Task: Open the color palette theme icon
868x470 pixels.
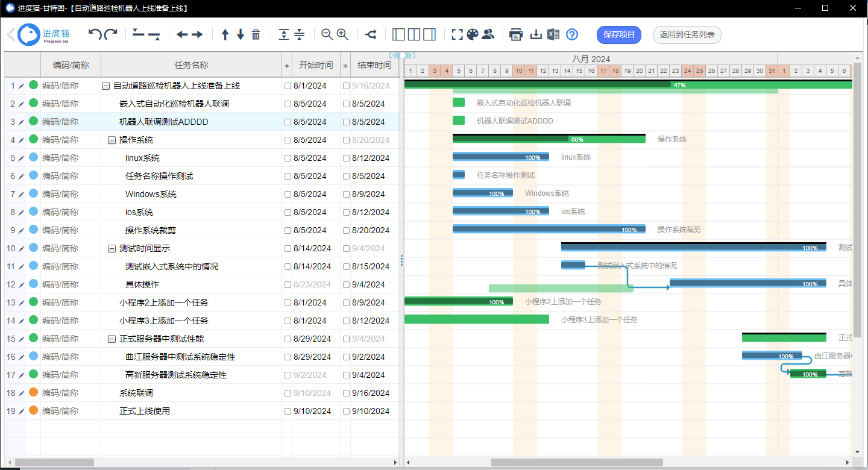Action: (x=473, y=34)
